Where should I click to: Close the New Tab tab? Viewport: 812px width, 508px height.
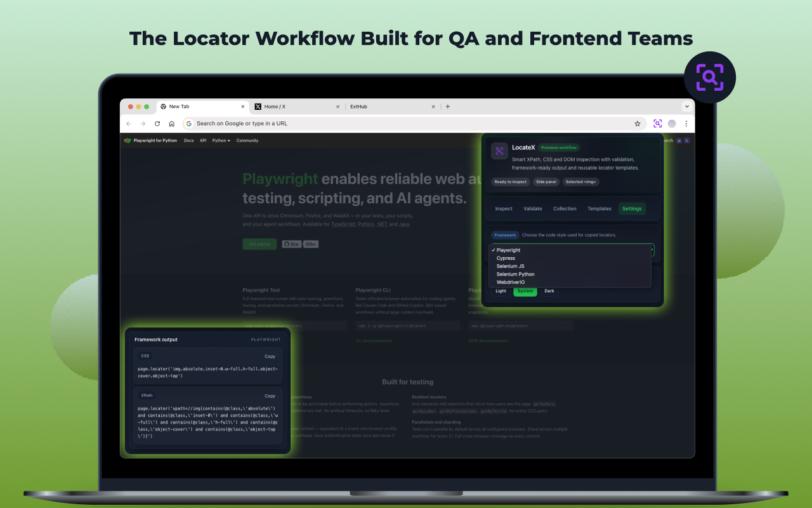pos(242,107)
